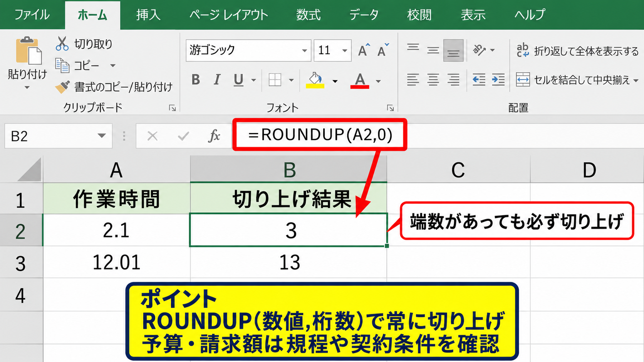Decrease font size with small A icon
Screen dimensions: 644x362
pos(383,50)
